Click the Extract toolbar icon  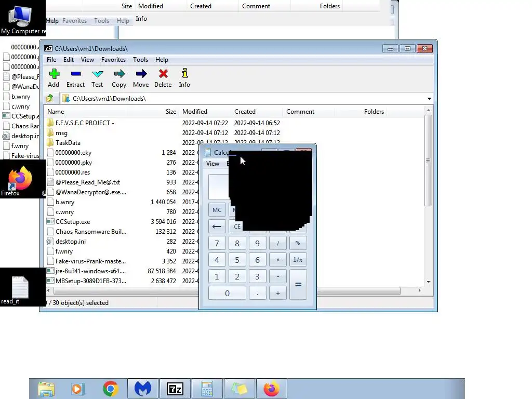point(75,78)
